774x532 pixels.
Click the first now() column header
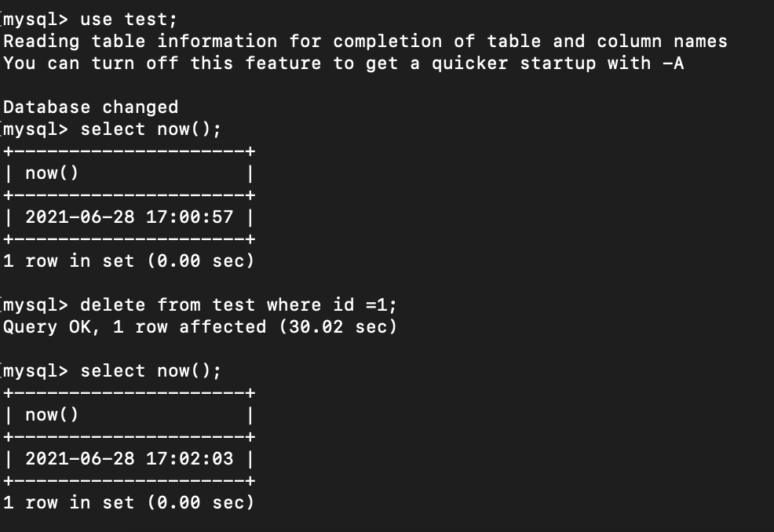click(52, 173)
